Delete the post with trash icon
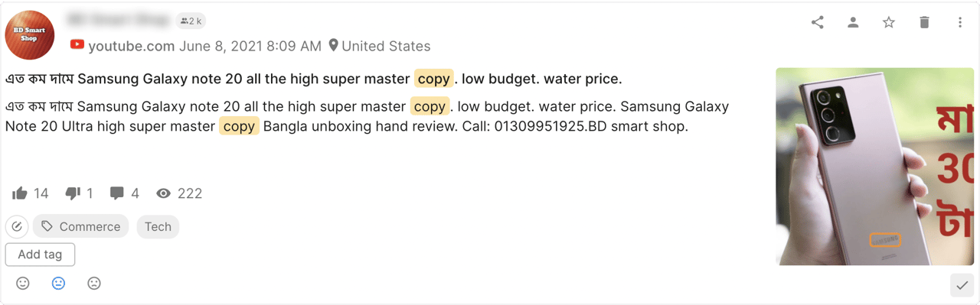980x305 pixels. coord(924,23)
